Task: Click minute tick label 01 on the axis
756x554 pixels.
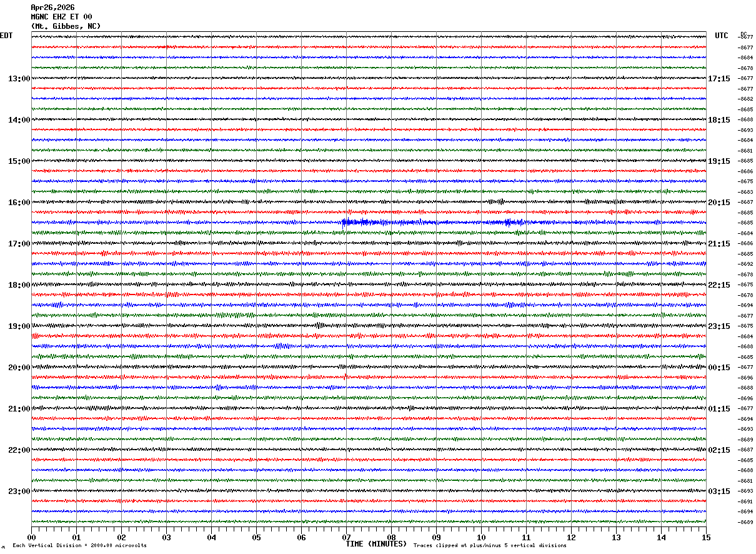Action: click(76, 537)
